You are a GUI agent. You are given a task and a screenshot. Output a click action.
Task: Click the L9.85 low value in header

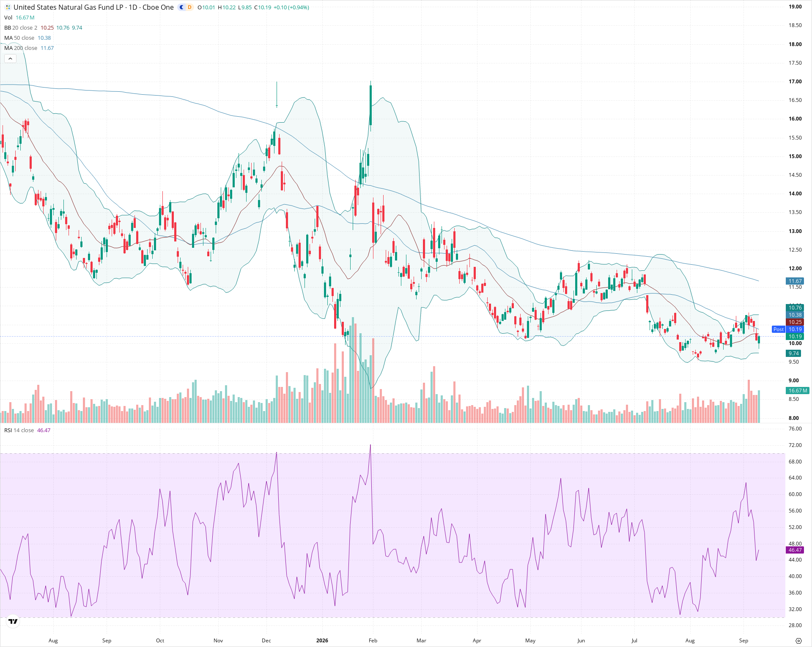[x=245, y=7]
